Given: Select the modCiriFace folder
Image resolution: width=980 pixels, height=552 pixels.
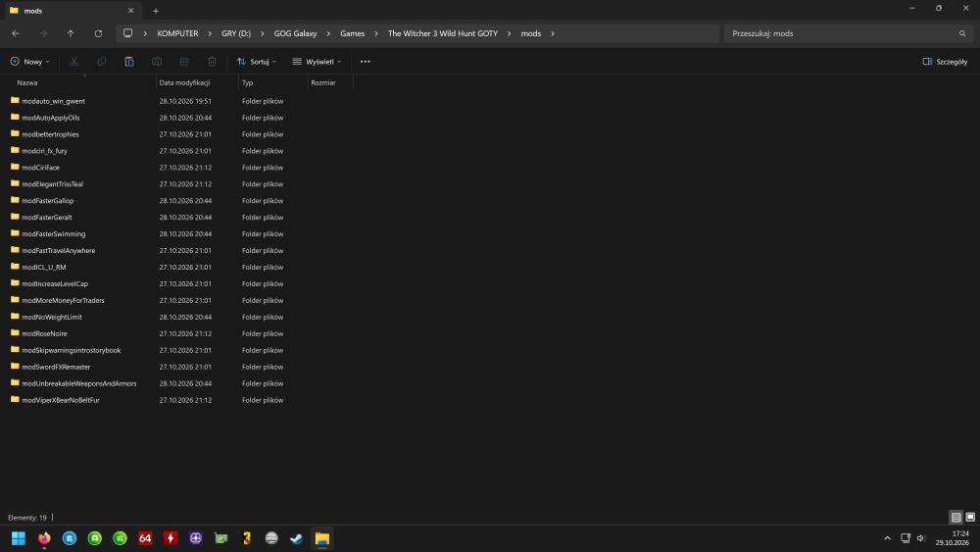Looking at the screenshot, I should [x=40, y=168].
